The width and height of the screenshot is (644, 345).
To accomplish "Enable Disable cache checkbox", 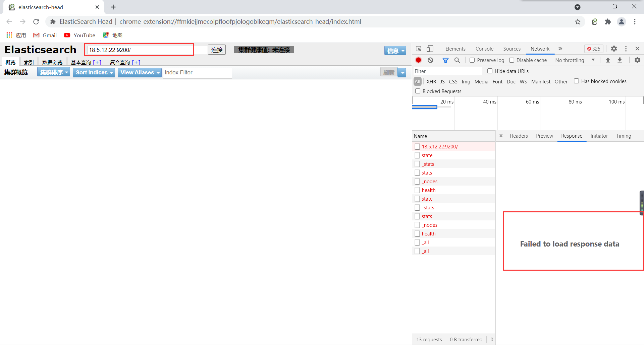I will point(512,60).
